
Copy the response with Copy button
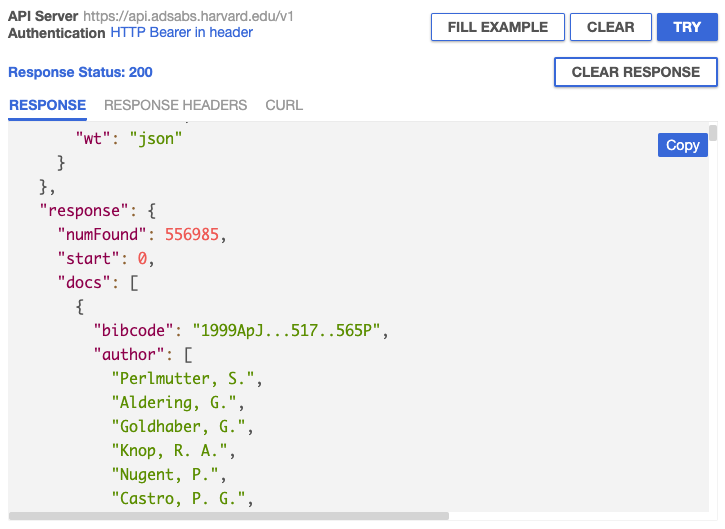coord(682,145)
